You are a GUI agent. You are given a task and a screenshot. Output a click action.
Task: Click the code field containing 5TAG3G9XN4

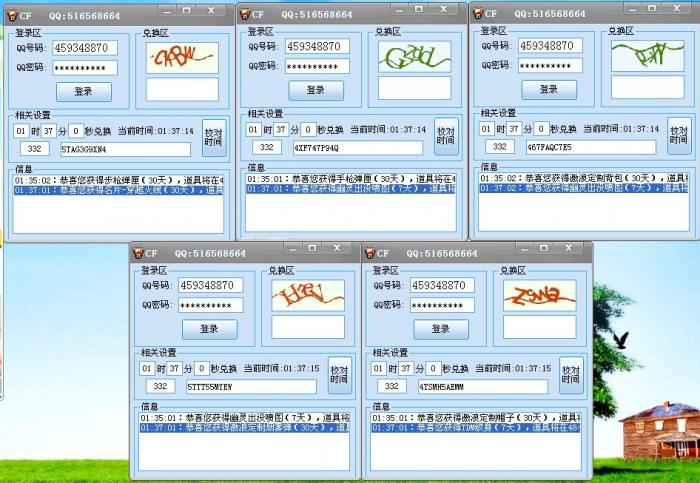[x=125, y=150]
